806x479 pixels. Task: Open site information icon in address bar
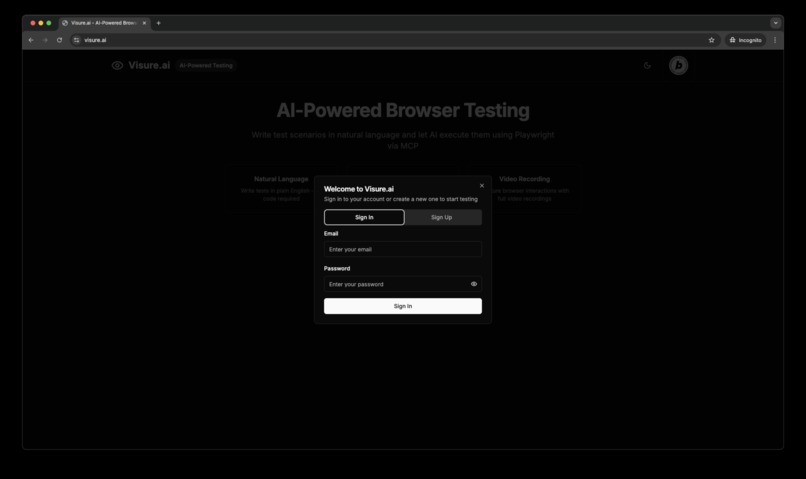pos(77,40)
